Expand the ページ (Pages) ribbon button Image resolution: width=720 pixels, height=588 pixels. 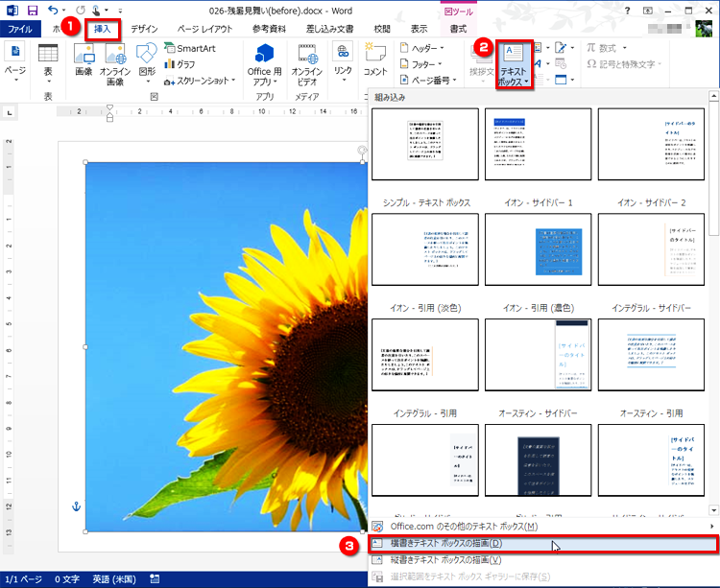click(15, 63)
